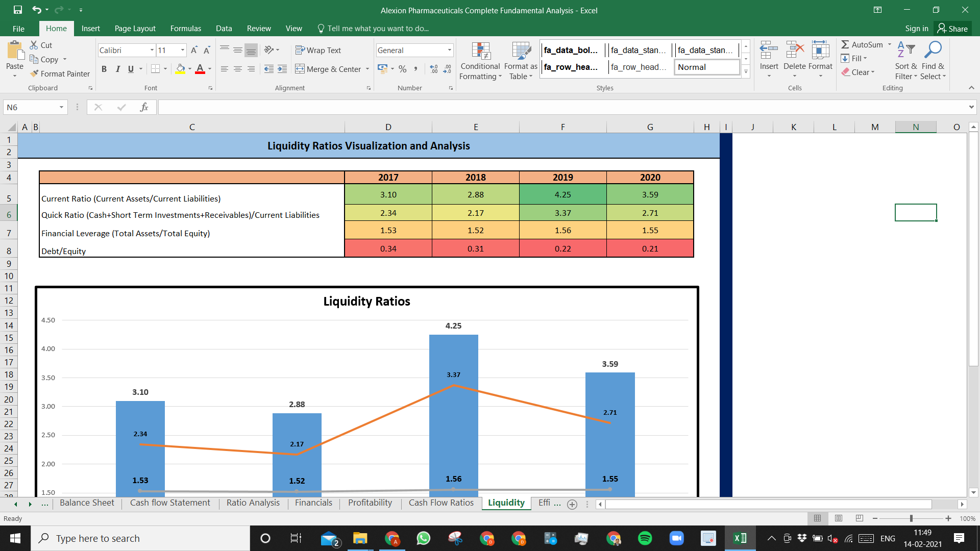Open the font name Calibri dropdown

(152, 50)
